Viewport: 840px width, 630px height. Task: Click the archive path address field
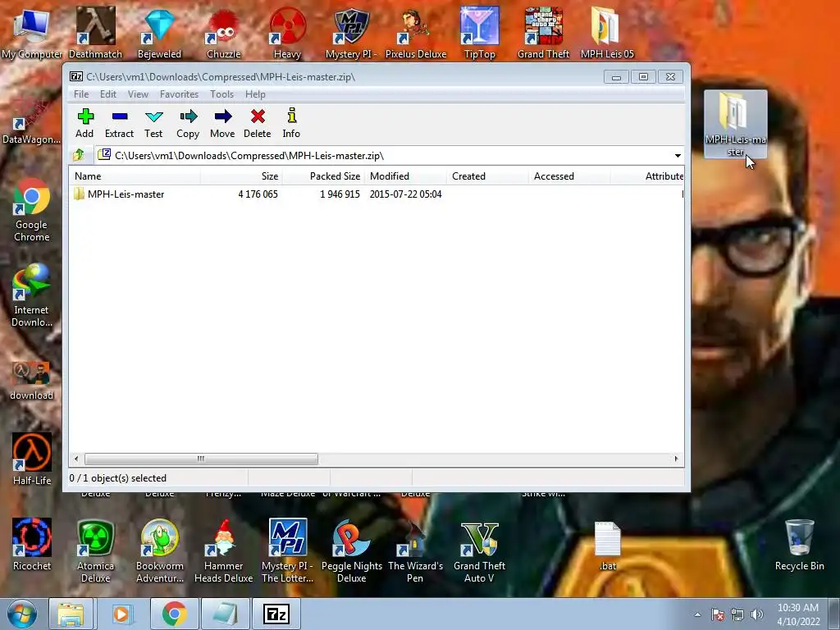point(390,156)
